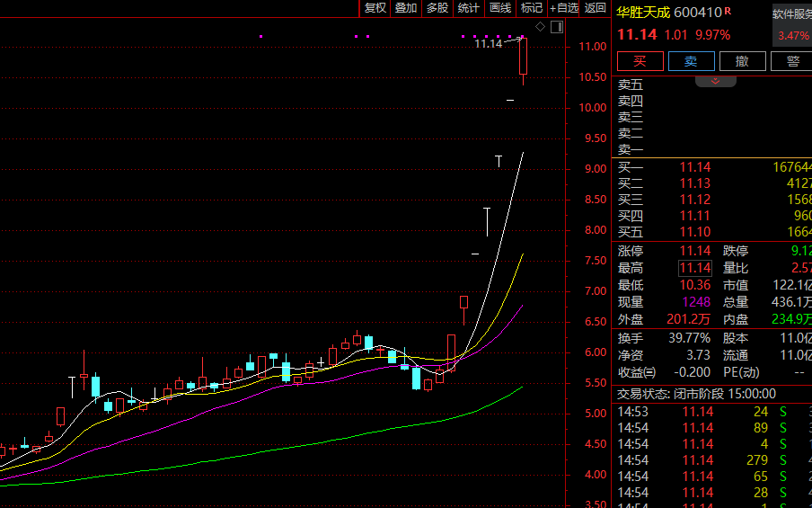
Task: Click the boxed 最高 price 11.14
Action: [694, 268]
